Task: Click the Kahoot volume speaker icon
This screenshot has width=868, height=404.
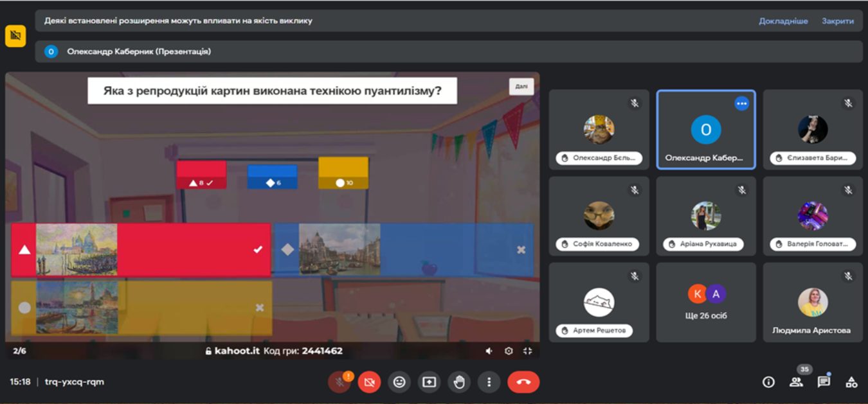Action: click(489, 351)
